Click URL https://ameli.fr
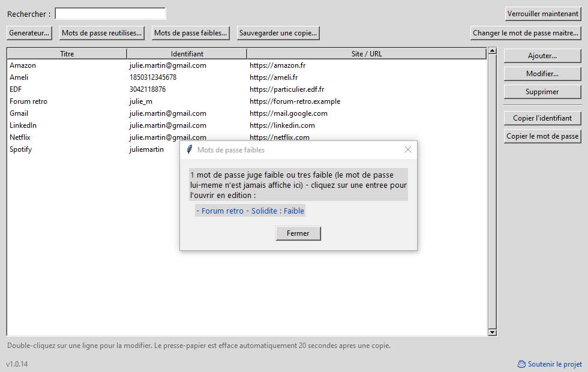This screenshot has width=588, height=372. tap(274, 77)
